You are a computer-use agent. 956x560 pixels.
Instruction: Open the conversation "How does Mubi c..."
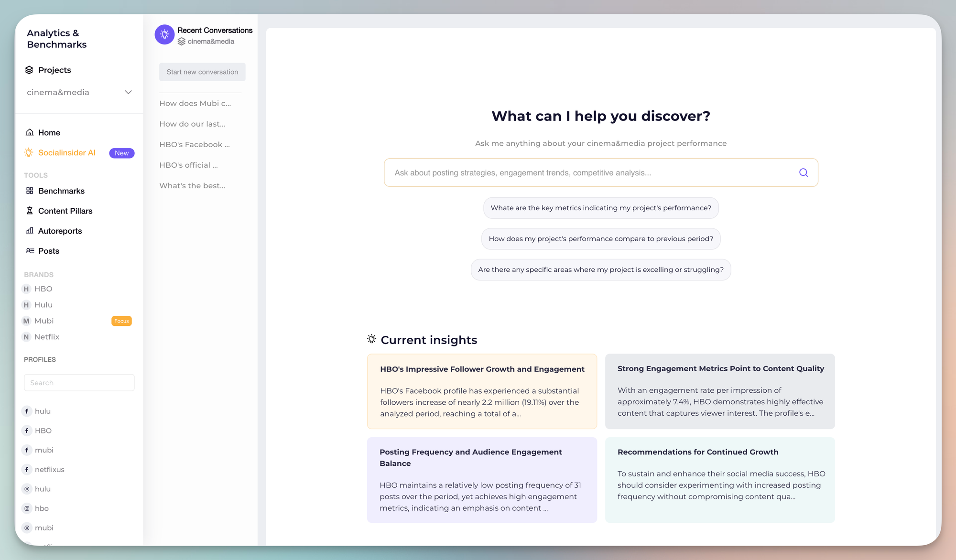[x=195, y=103]
